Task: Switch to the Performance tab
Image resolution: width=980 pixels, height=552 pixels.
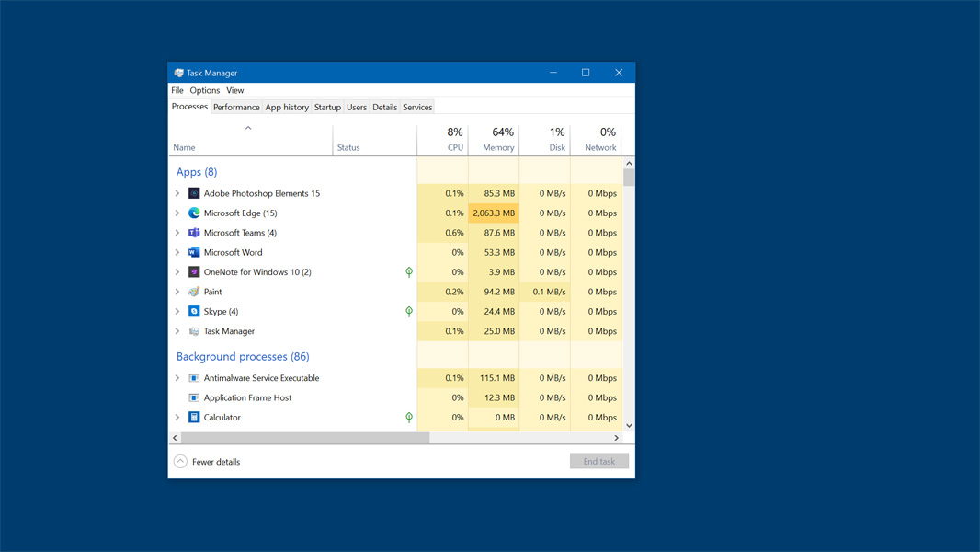Action: (236, 108)
